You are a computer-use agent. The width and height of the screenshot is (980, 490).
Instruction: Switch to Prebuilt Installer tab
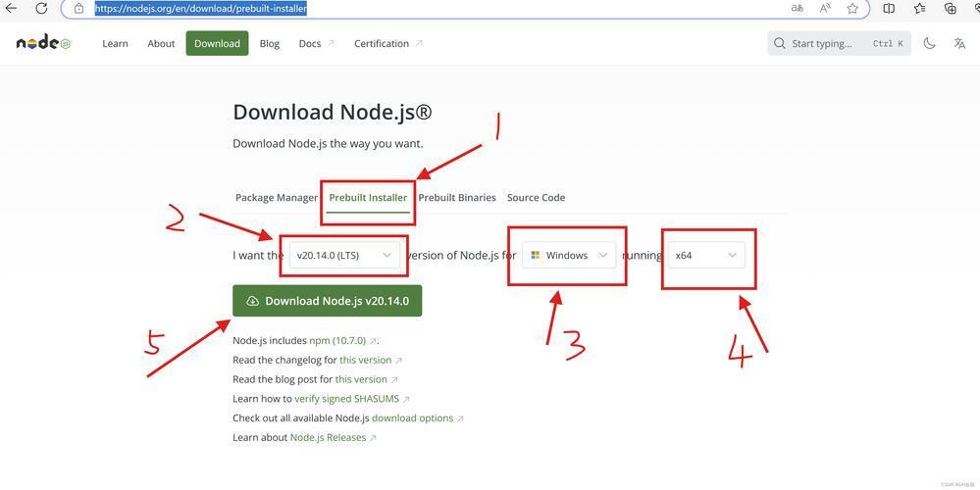pyautogui.click(x=368, y=197)
